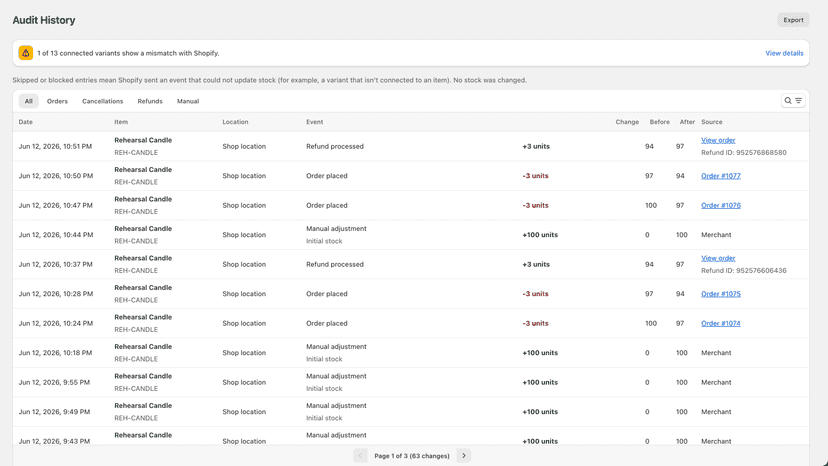Open View details for the mismatch
The height and width of the screenshot is (466, 828).
click(784, 53)
